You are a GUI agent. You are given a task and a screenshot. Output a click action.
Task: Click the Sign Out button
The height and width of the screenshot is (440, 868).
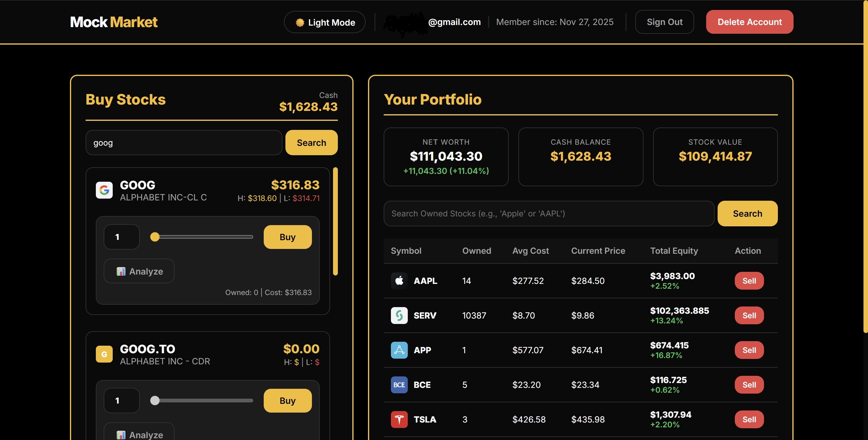click(x=664, y=22)
